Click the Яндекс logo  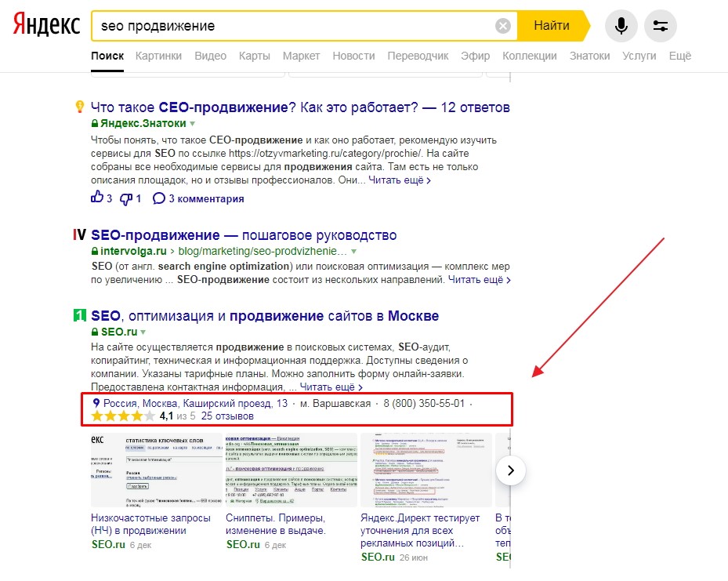coord(45,25)
